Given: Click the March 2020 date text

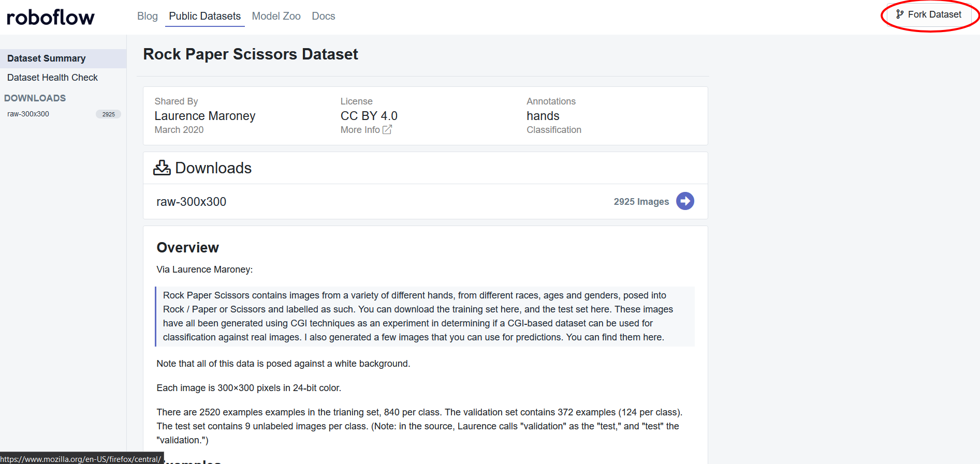Looking at the screenshot, I should 179,130.
